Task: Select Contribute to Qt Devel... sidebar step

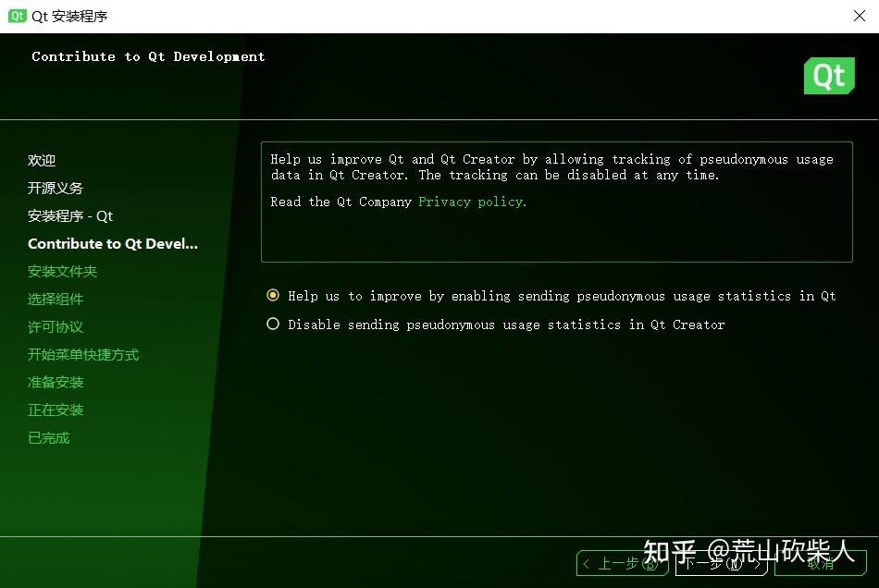Action: pos(113,243)
